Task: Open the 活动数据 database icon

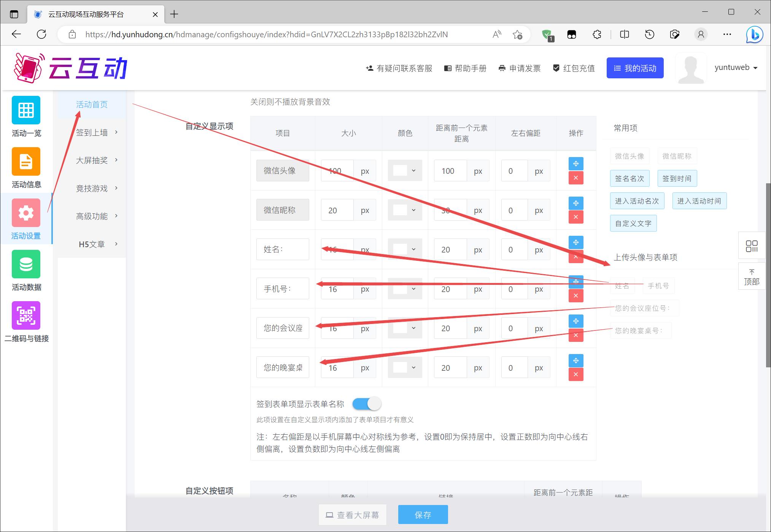Action: tap(26, 264)
